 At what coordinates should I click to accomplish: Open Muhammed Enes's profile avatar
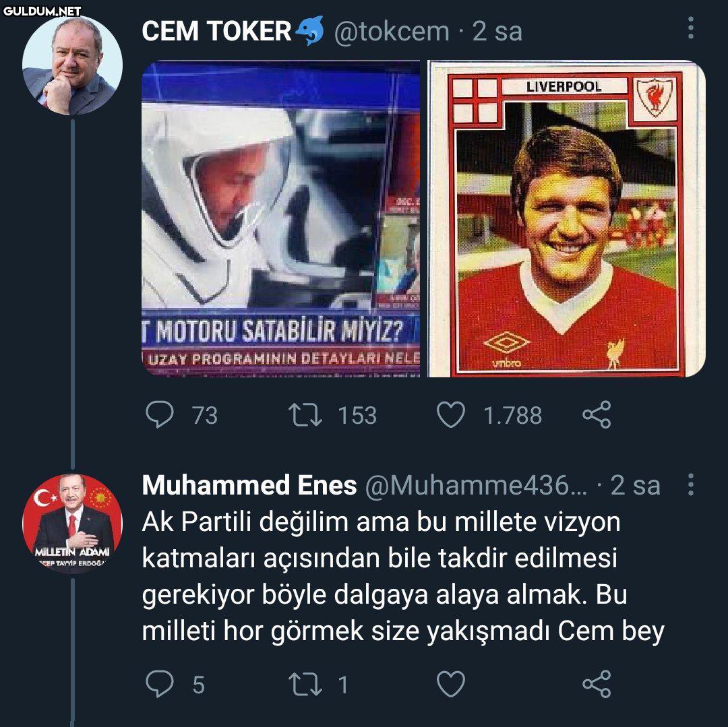click(72, 524)
